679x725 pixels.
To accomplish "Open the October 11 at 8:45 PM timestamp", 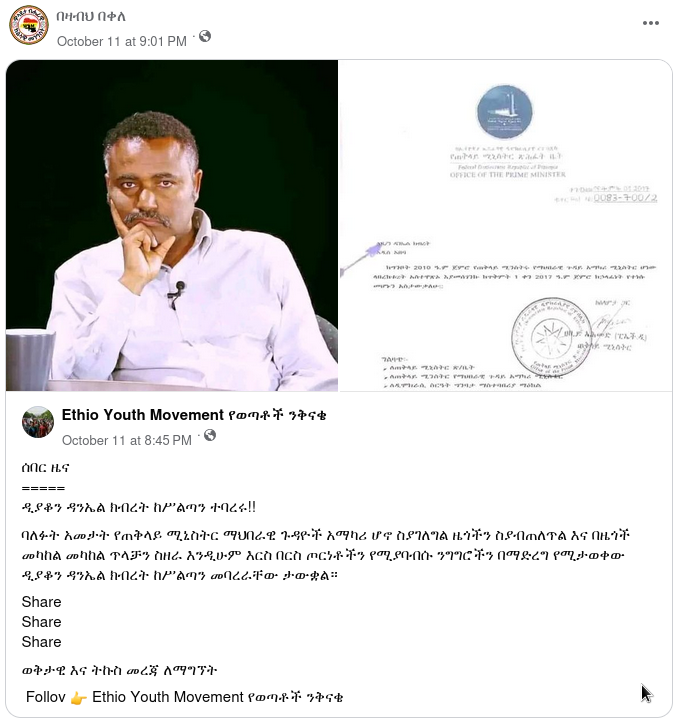I will point(127,441).
